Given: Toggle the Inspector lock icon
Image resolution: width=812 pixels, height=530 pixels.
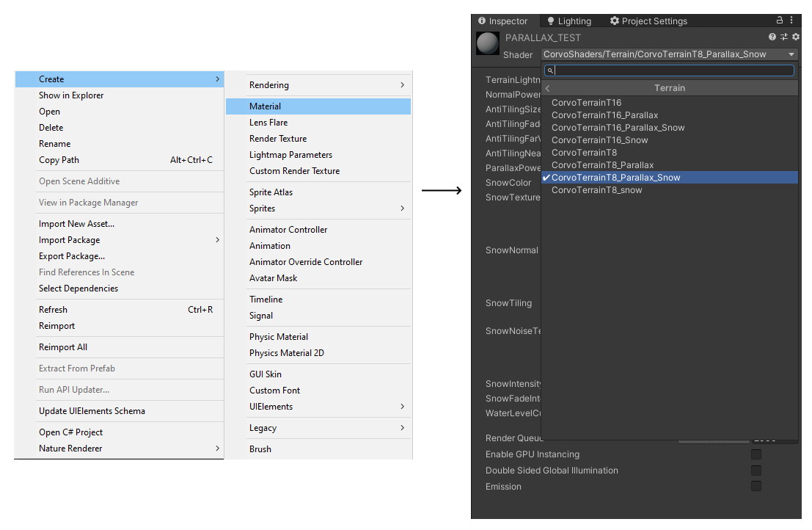Looking at the screenshot, I should click(780, 21).
